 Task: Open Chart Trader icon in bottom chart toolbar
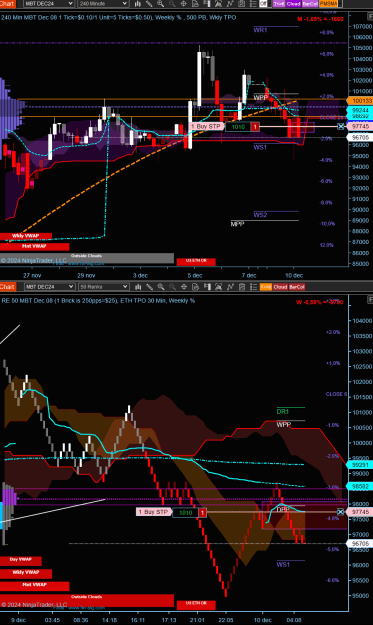coord(207,287)
